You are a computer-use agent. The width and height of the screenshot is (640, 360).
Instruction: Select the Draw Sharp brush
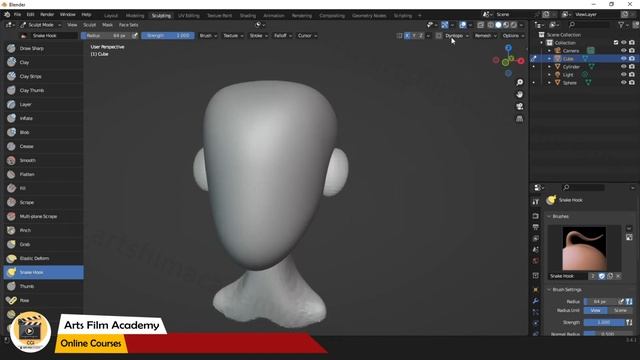tap(43, 48)
